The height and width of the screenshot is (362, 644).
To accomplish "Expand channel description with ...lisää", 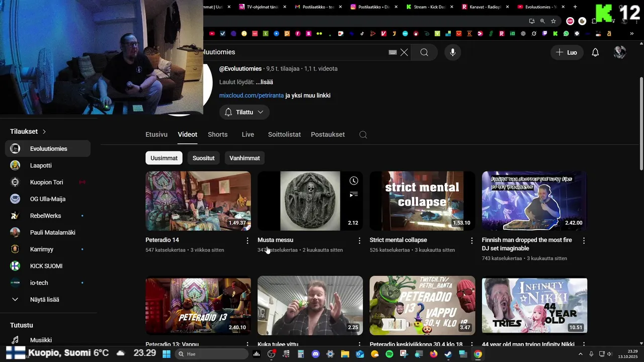I will [x=264, y=82].
